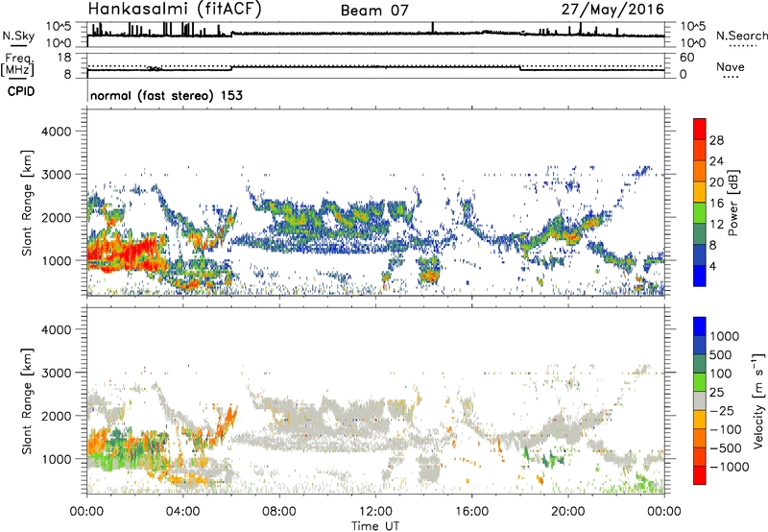This screenshot has width=768, height=532.
Task: Click the '04:00' time axis tick label
Action: click(x=182, y=512)
